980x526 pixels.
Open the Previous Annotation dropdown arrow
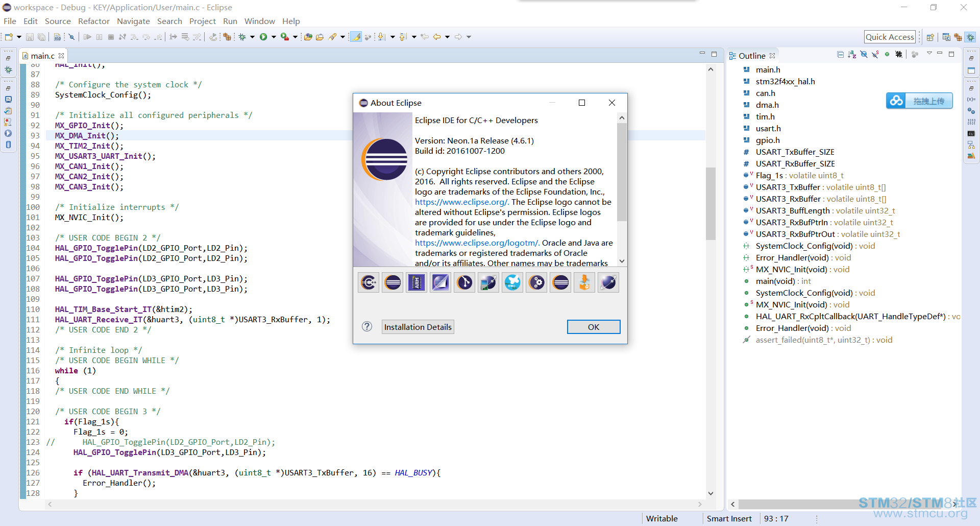tap(414, 37)
